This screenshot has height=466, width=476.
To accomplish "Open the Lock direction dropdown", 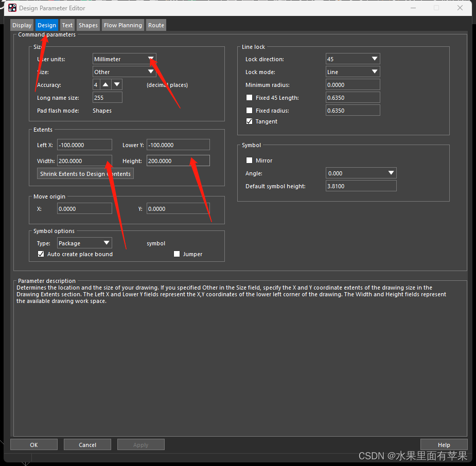I will [x=375, y=59].
